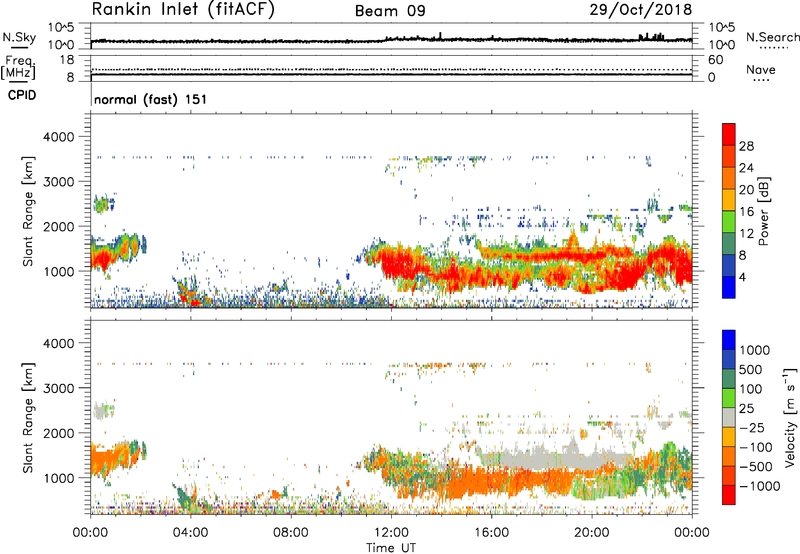Image resolution: width=800 pixels, height=554 pixels.
Task: Click the velocity colorbar value -1000
Action: tap(759, 486)
